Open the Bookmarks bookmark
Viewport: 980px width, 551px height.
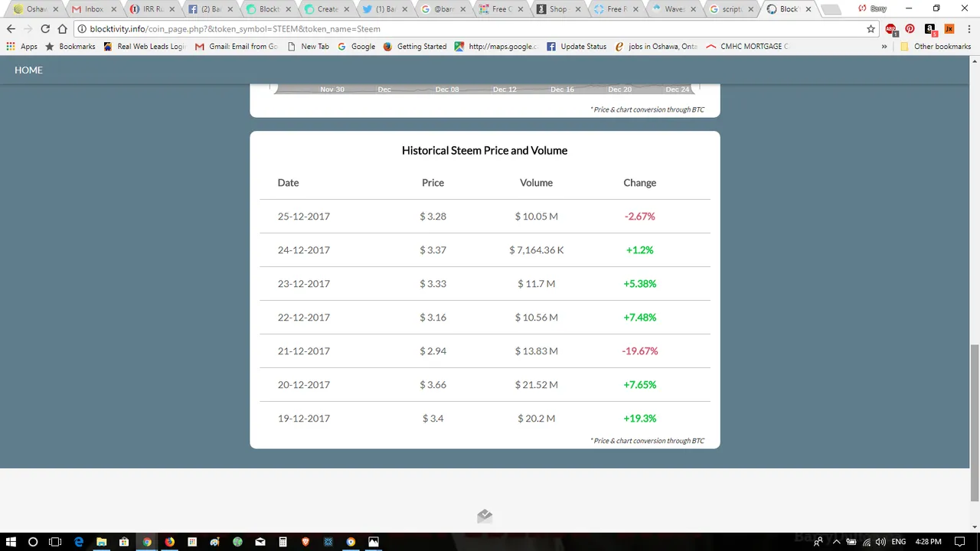coord(70,47)
